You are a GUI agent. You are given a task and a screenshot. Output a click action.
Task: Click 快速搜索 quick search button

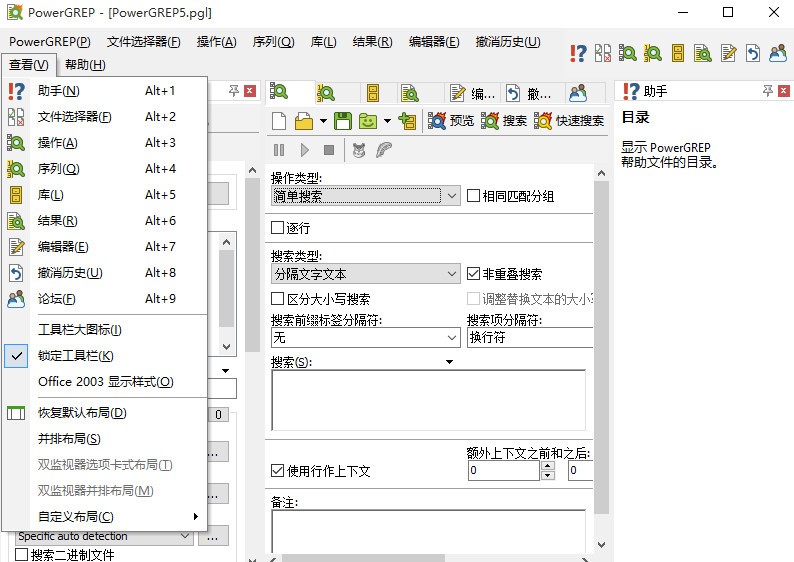(569, 121)
